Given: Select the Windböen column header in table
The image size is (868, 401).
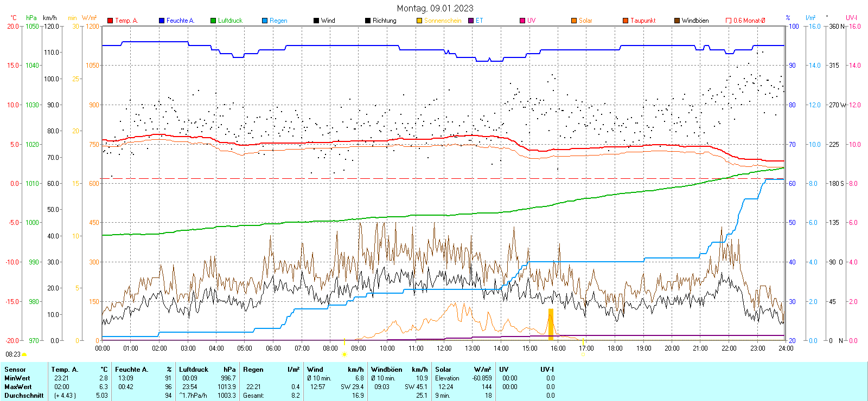Looking at the screenshot, I should pyautogui.click(x=386, y=370).
